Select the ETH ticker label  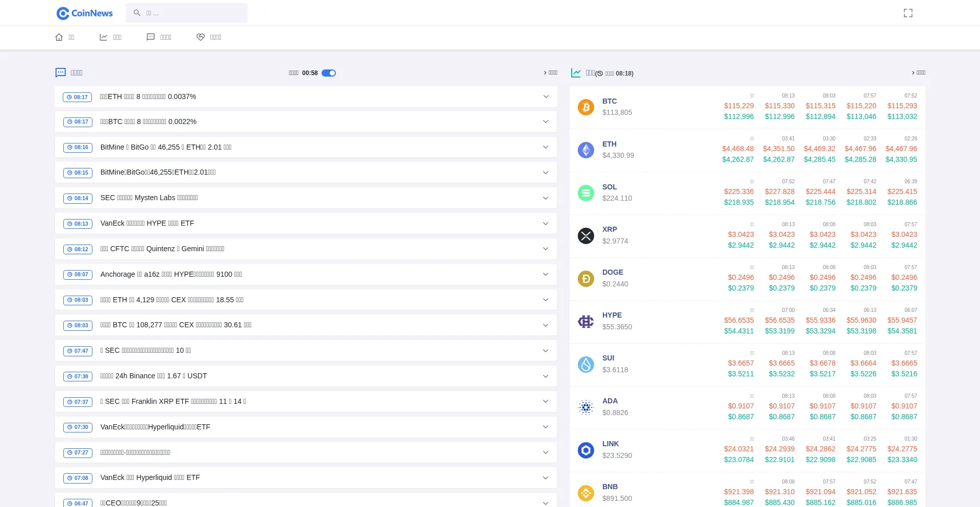[x=609, y=144]
